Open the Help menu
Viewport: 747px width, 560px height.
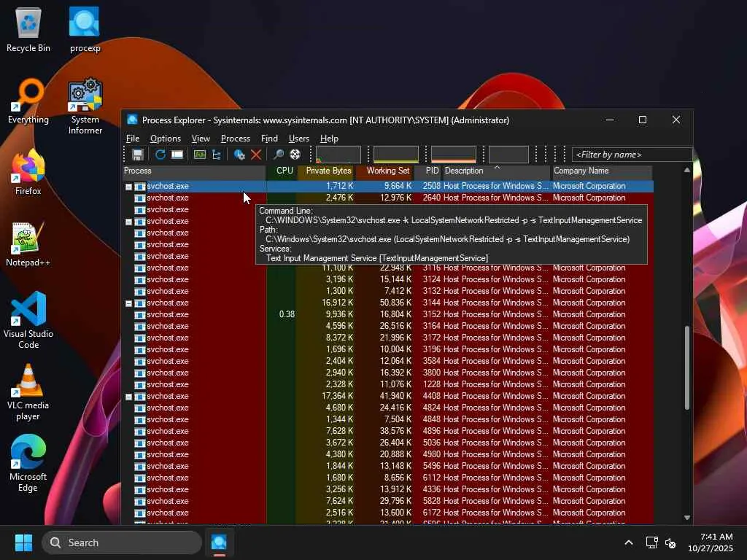[x=329, y=139]
